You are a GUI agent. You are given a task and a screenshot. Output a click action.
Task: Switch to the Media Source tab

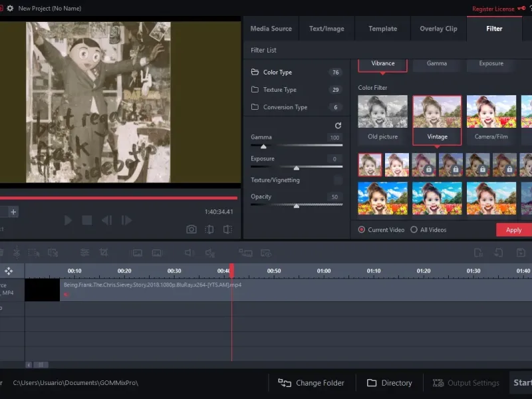pyautogui.click(x=271, y=29)
